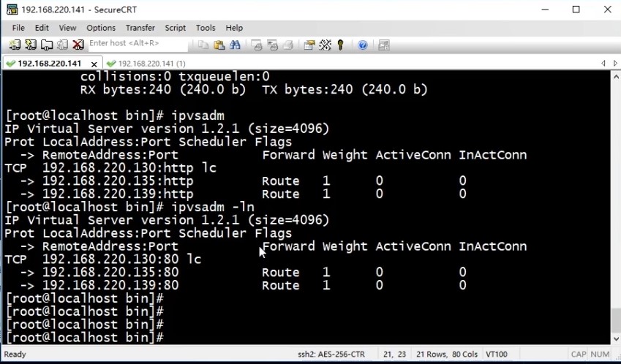Viewport: 621px width, 364px height.
Task: Click 'RX bytes:240 (240.0 b)' text
Action: coord(163,89)
